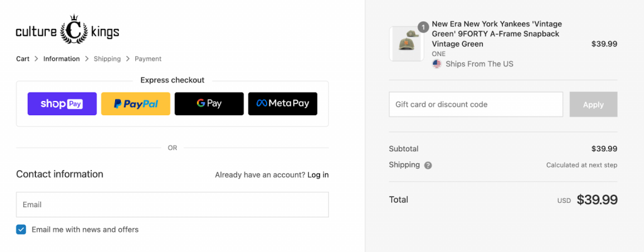Click the Gift card or discount code field
Screen dimensions: 644x252
pyautogui.click(x=476, y=105)
